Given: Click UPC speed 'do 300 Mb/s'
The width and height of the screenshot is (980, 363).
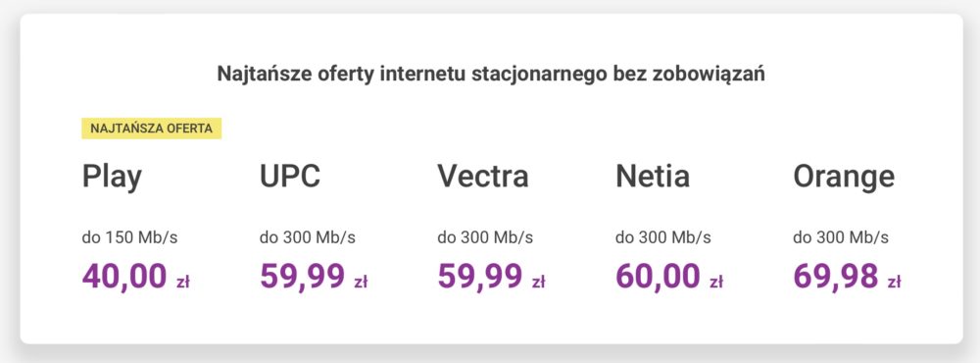Looking at the screenshot, I should click(x=308, y=237).
